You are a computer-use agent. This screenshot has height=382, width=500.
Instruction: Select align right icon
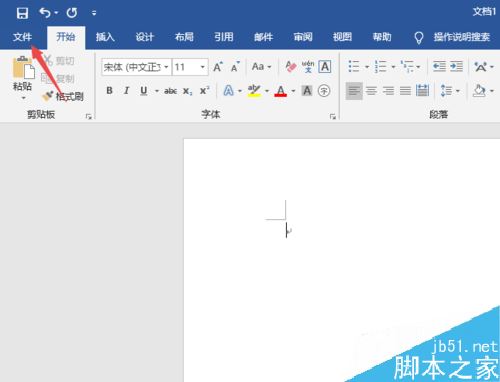(x=388, y=91)
